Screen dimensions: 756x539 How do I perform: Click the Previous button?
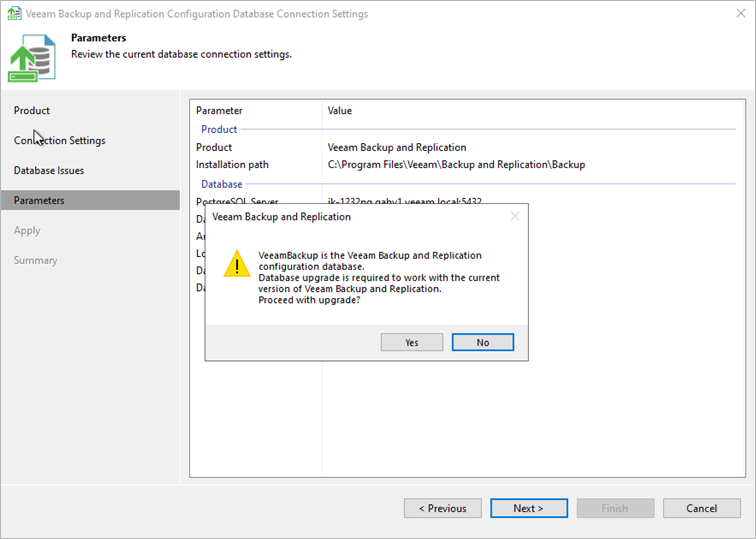point(443,508)
